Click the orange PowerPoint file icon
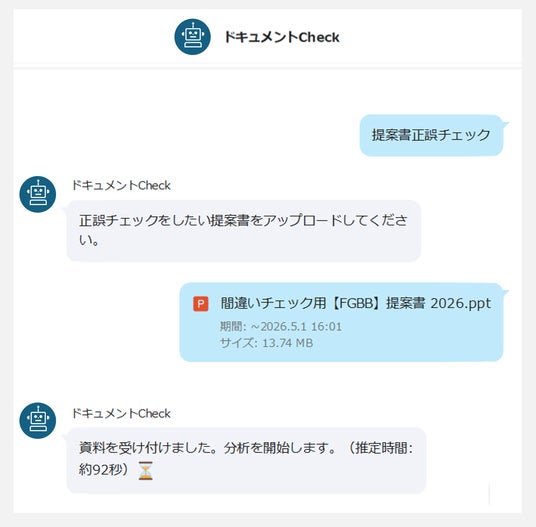The height and width of the screenshot is (527, 536). click(201, 303)
